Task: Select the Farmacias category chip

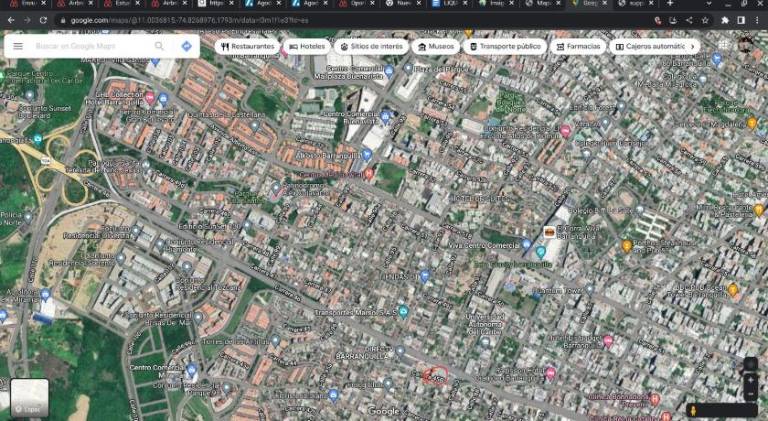Action: click(x=577, y=46)
